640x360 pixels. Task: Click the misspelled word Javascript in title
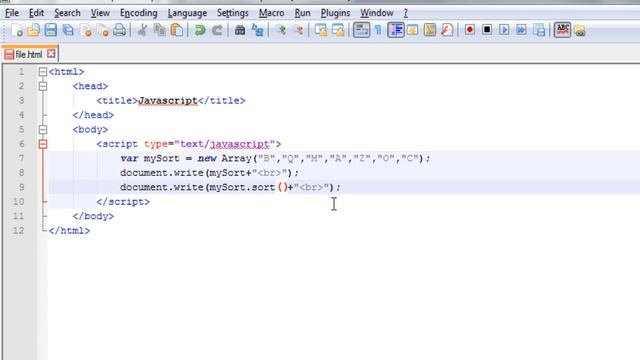168,100
